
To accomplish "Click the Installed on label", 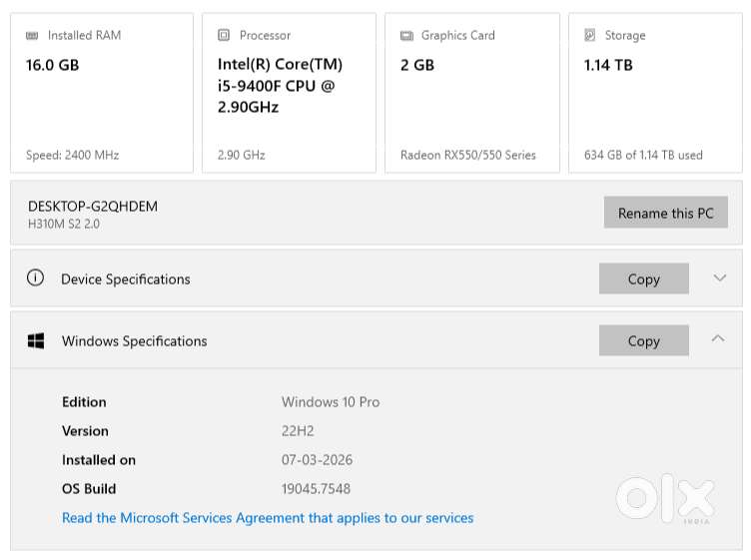I will (x=99, y=460).
